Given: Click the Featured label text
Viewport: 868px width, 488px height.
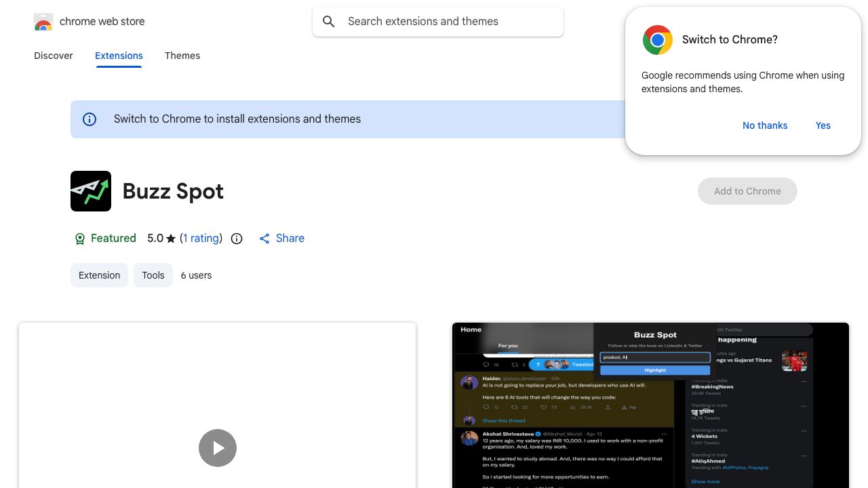Looking at the screenshot, I should [x=113, y=239].
